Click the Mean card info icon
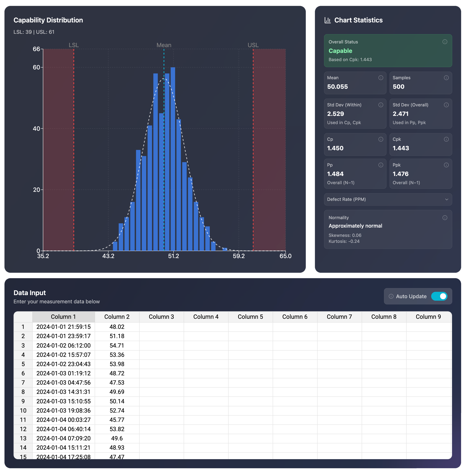The image size is (466, 476). pos(381,78)
